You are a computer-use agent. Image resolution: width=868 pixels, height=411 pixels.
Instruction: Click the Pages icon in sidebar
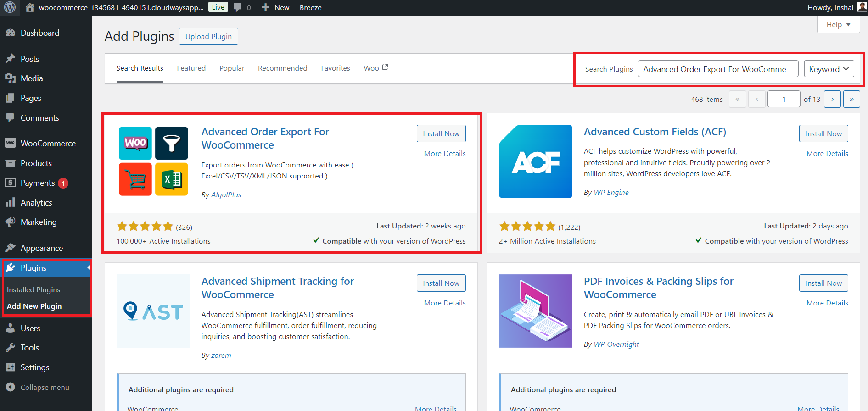point(10,98)
